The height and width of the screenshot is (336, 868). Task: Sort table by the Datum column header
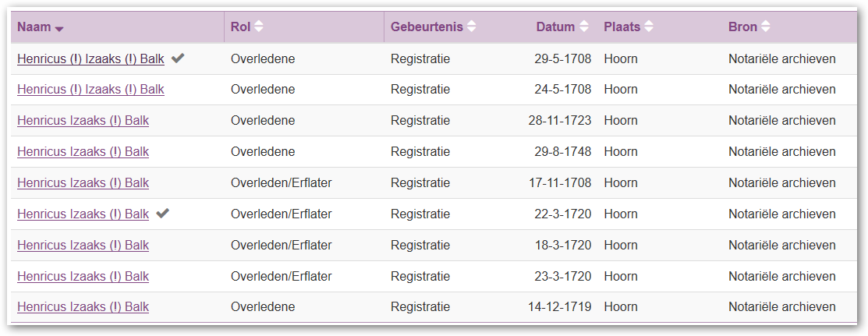[x=555, y=27]
